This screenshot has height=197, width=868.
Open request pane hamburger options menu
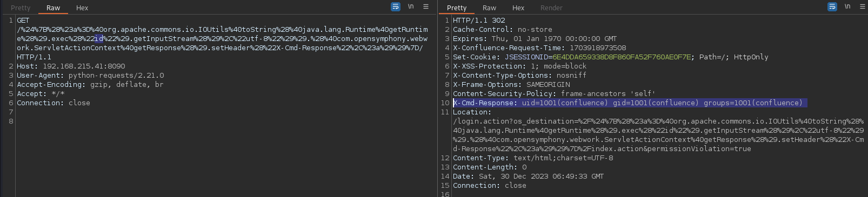click(x=426, y=7)
